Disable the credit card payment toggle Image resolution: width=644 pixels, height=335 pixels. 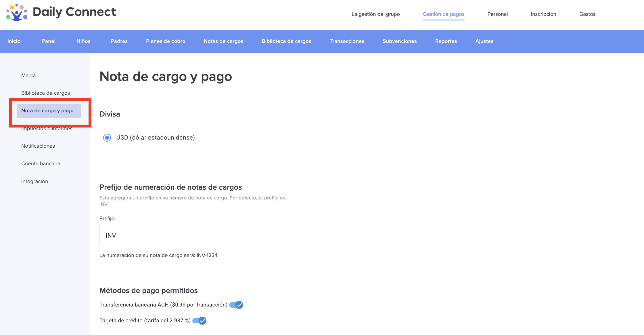click(x=200, y=321)
